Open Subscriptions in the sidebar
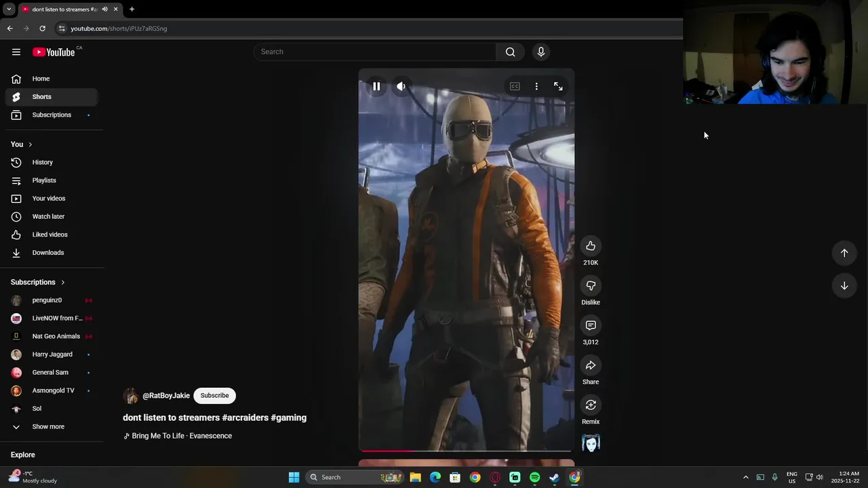Screen dimensions: 868x488 [x=52, y=115]
